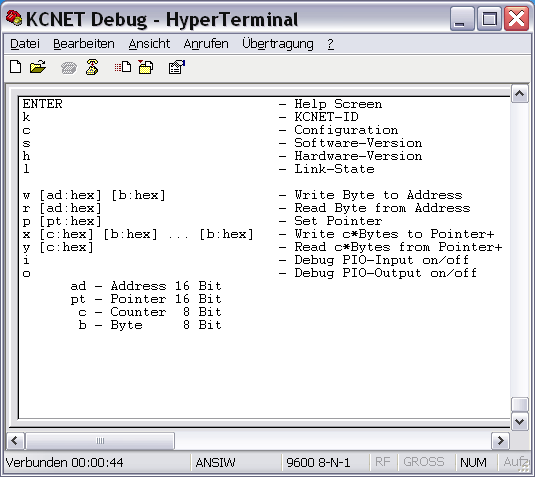This screenshot has height=477, width=535.
Task: Click 'Write Byte to Address' text
Action: click(x=378, y=195)
